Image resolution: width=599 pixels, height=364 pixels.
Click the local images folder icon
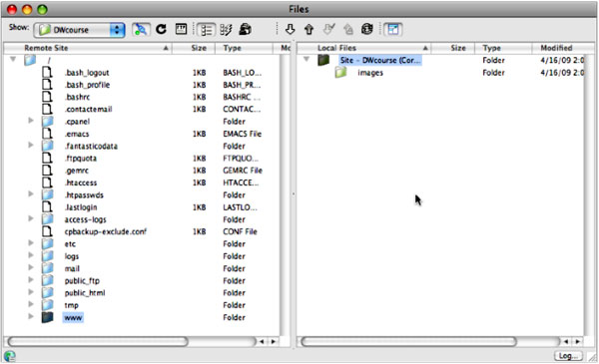[x=340, y=72]
